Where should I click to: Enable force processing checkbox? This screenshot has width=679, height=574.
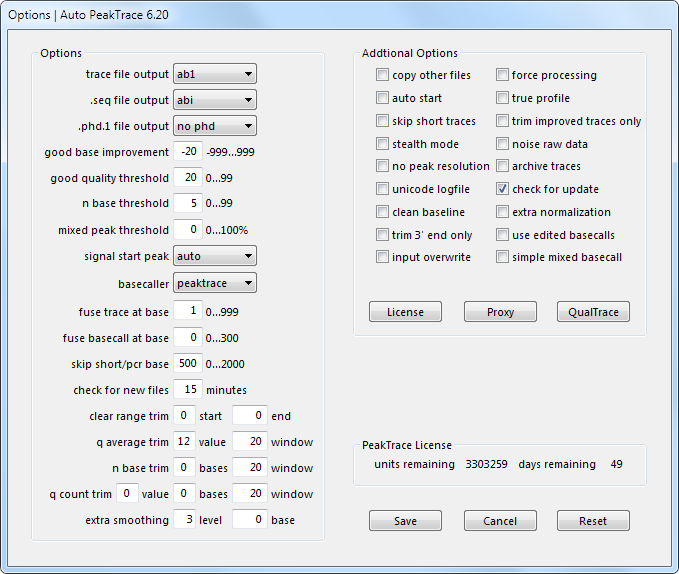coord(502,74)
